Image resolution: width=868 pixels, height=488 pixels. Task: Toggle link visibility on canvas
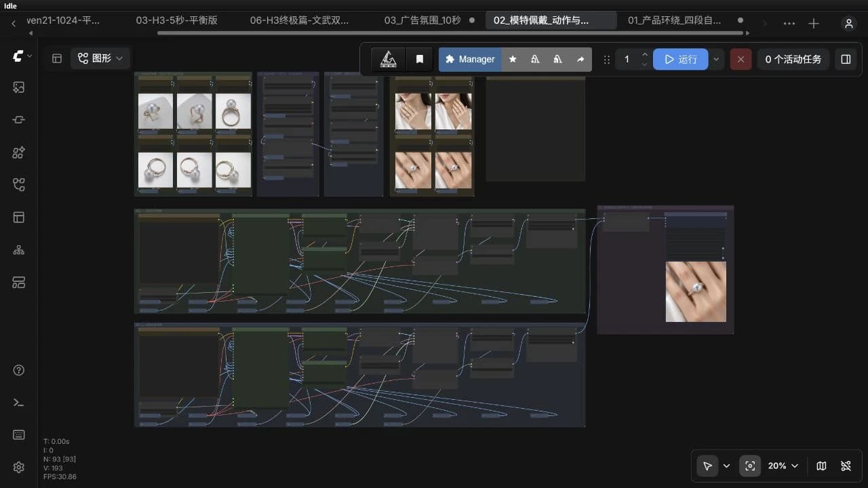(x=846, y=466)
